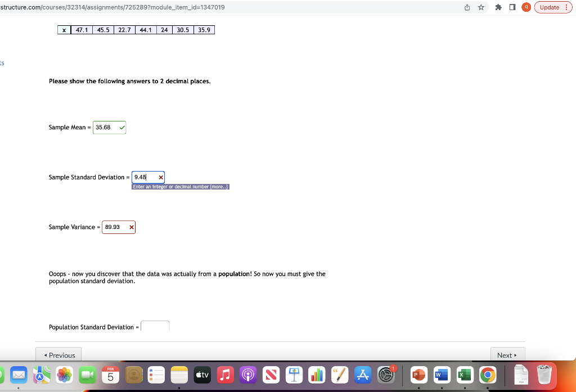
Task: Go to the Next module item
Action: tap(508, 354)
